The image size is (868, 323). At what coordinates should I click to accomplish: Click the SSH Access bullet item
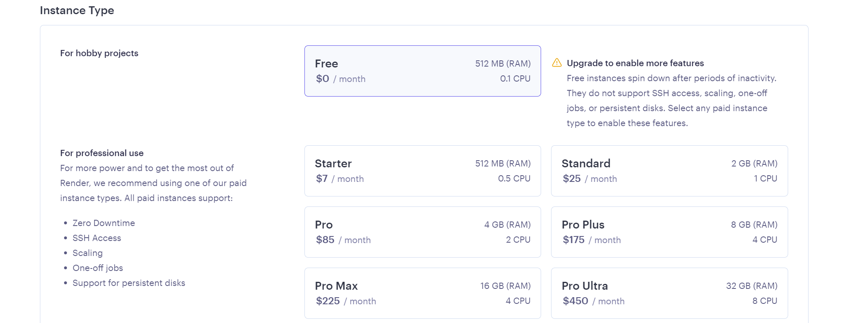[x=96, y=238]
